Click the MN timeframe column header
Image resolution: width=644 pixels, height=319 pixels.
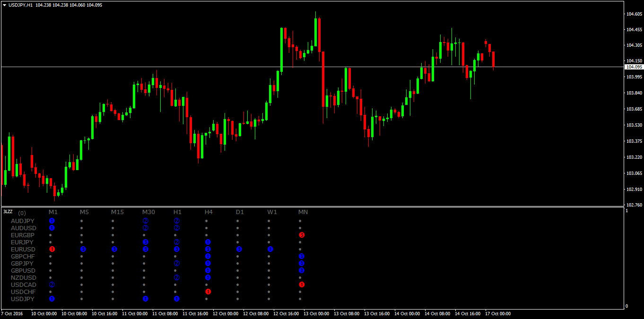pyautogui.click(x=303, y=212)
